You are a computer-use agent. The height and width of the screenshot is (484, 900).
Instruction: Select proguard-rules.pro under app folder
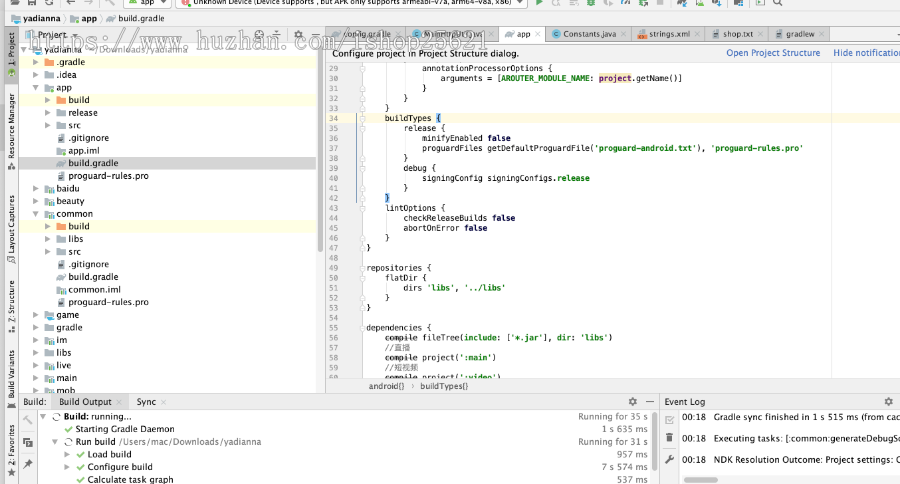[108, 176]
